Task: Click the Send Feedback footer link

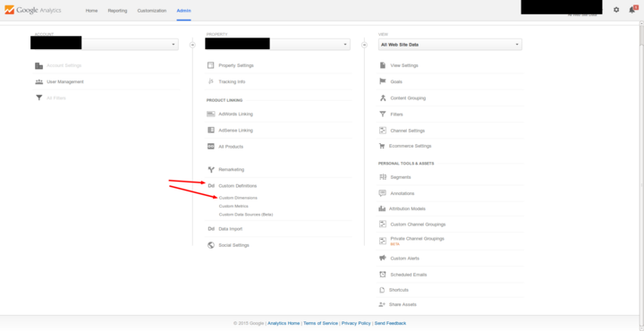Action: 390,323
